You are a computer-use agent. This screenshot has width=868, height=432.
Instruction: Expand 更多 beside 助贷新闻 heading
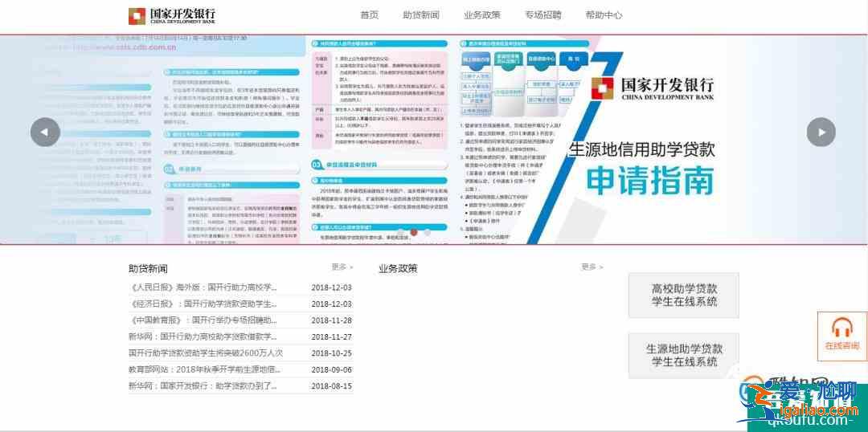click(x=342, y=267)
